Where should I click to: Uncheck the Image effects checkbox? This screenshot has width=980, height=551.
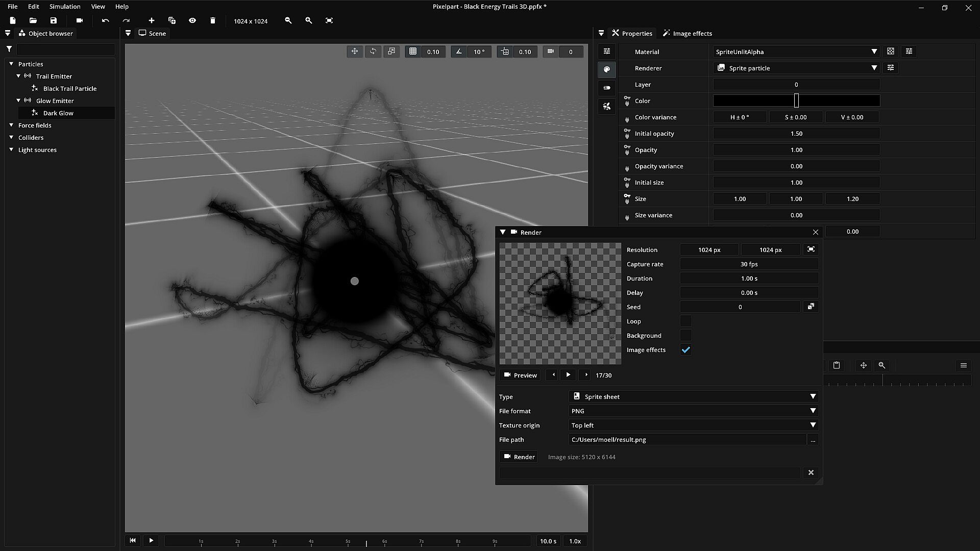pyautogui.click(x=685, y=350)
